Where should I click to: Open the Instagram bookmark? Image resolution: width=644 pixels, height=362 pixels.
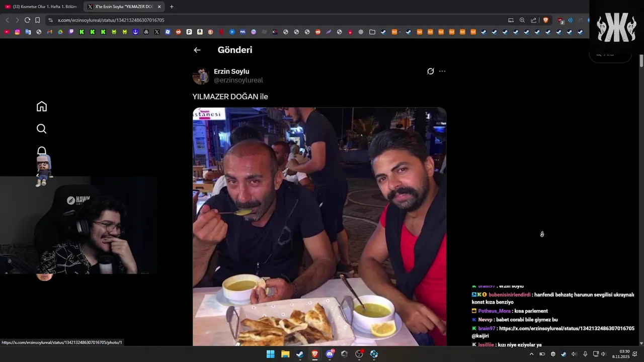[x=17, y=32]
